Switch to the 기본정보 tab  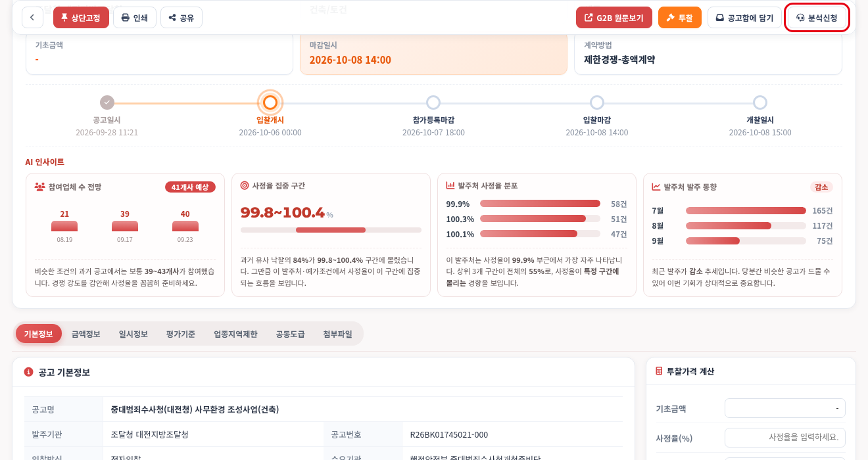pos(38,334)
